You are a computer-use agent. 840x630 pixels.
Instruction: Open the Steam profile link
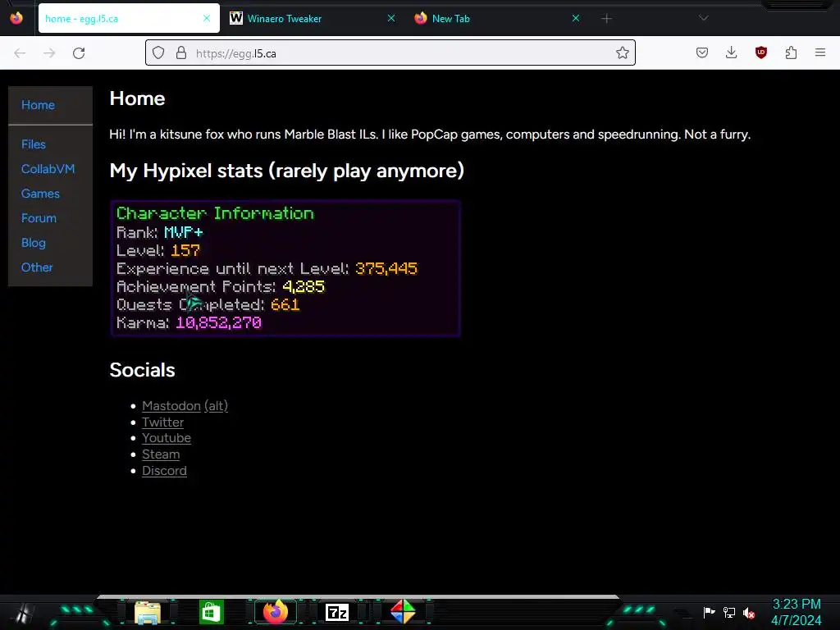coord(161,454)
